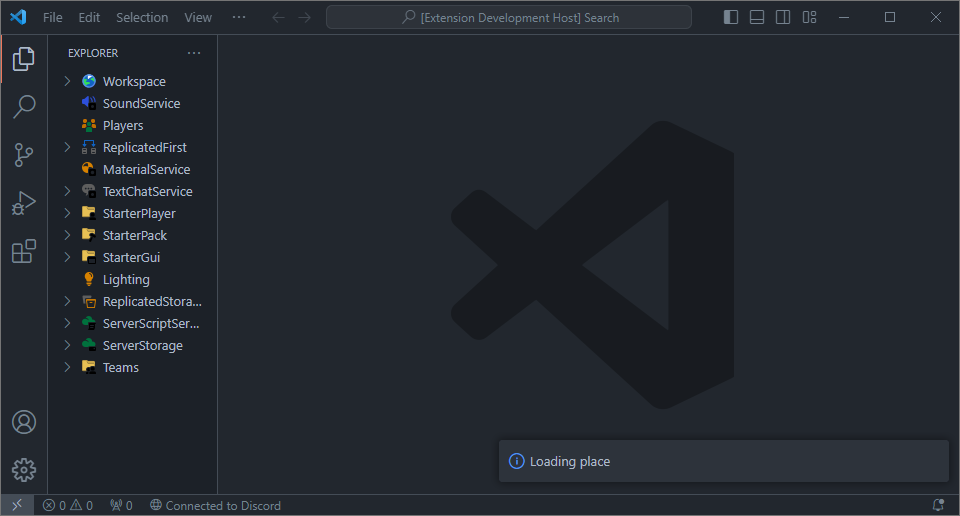Expand the StarterPack tree node
This screenshot has height=516, width=960.
67,235
